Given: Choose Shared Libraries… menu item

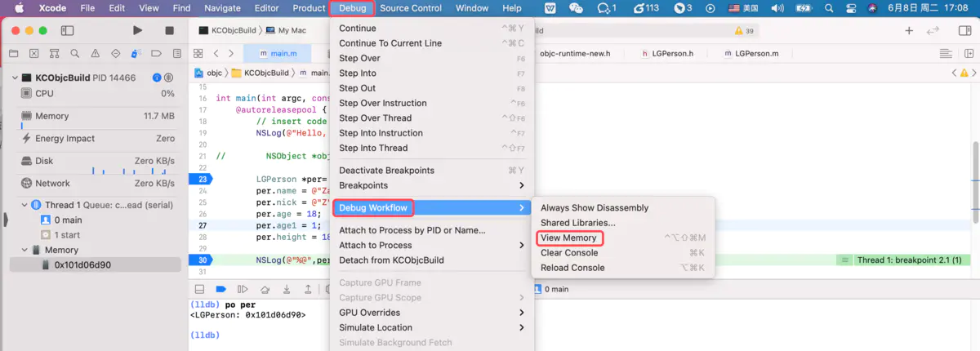Looking at the screenshot, I should tap(623, 223).
